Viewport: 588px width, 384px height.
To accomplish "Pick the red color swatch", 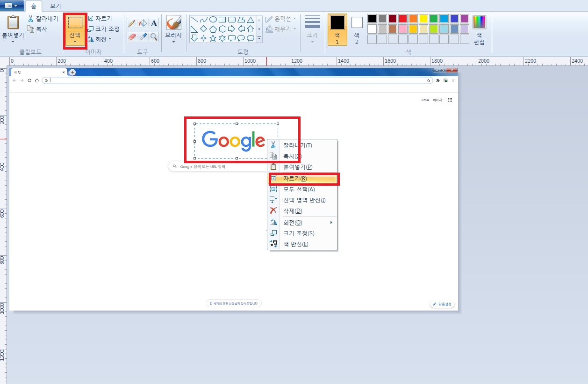I will coord(403,19).
